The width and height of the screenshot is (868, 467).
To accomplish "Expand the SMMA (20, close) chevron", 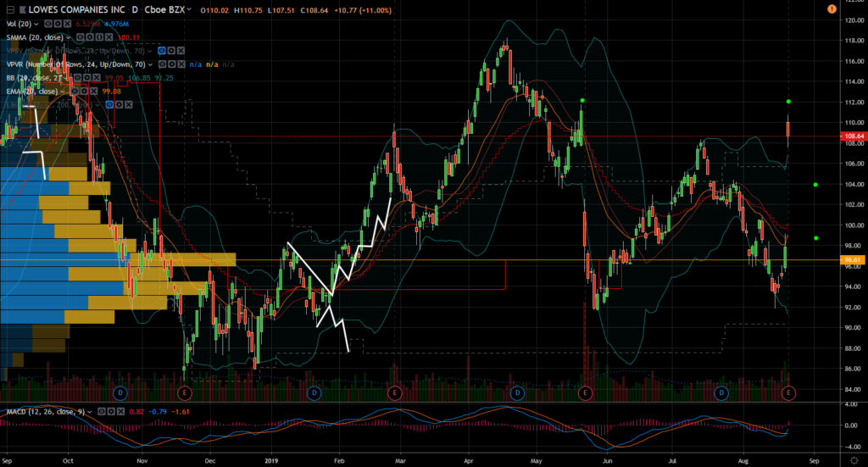I will (68, 37).
